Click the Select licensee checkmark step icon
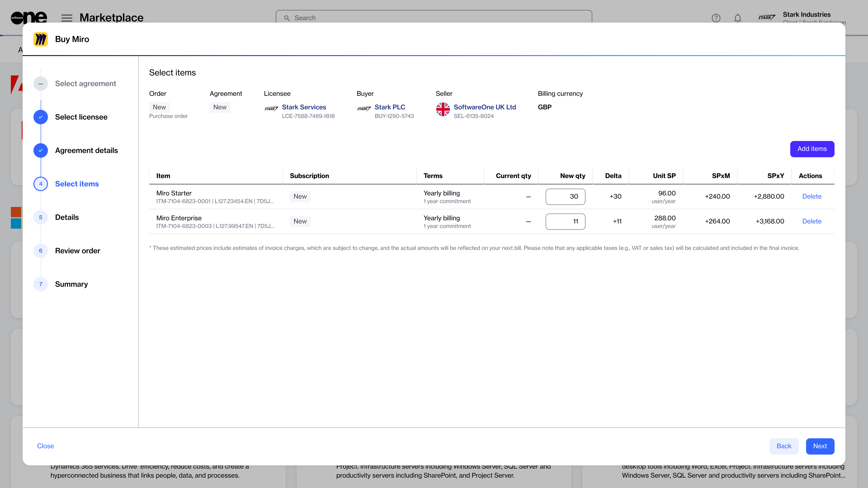The height and width of the screenshot is (488, 868). coord(41,117)
